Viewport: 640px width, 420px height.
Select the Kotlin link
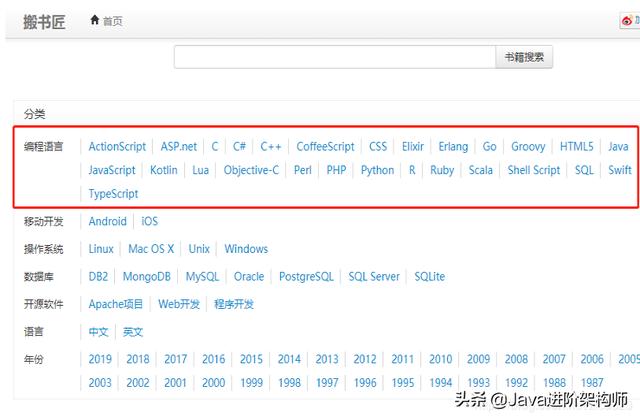164,170
